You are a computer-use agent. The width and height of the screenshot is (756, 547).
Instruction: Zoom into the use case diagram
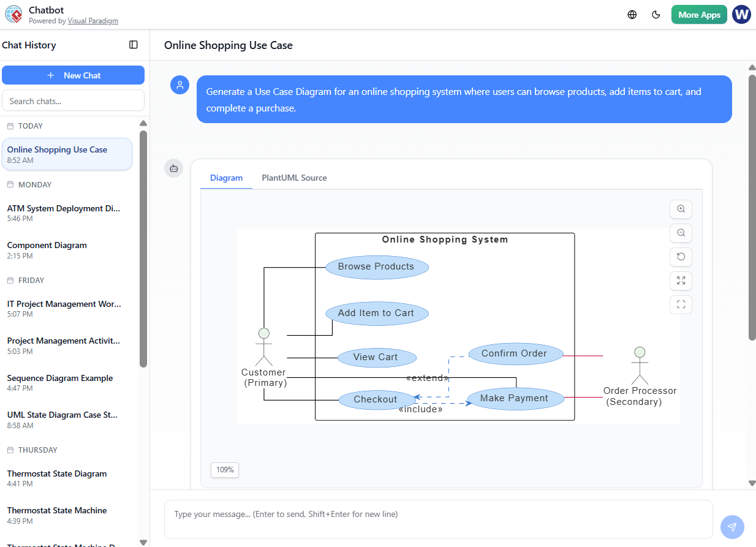click(681, 209)
